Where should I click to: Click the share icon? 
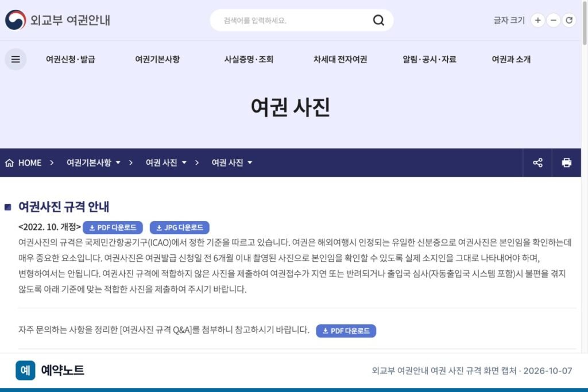point(537,162)
